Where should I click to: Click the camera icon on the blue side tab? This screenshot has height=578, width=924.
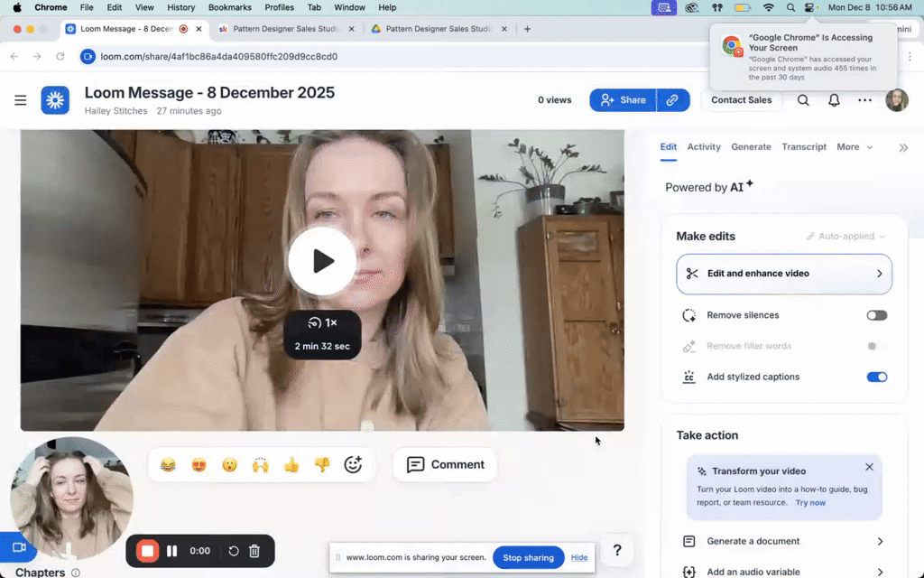pyautogui.click(x=19, y=547)
